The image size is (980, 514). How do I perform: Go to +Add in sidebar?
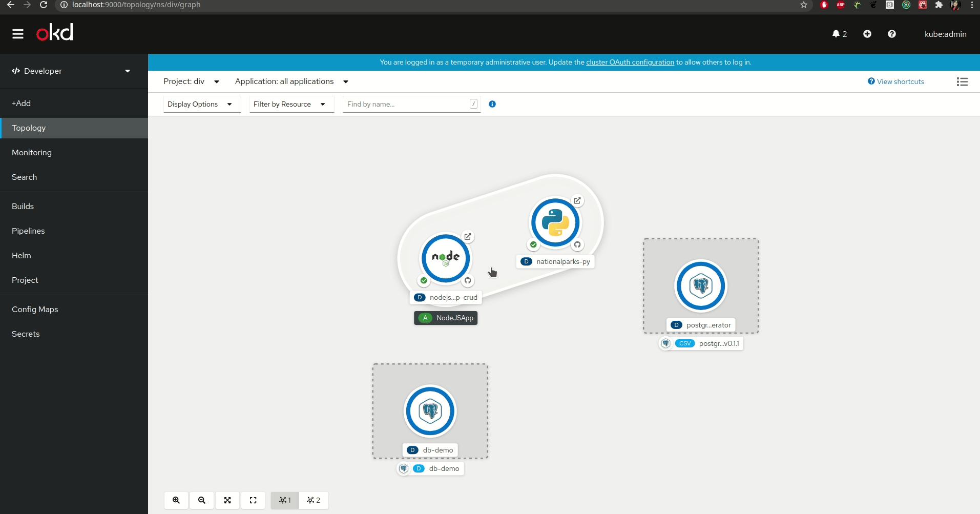(x=74, y=104)
